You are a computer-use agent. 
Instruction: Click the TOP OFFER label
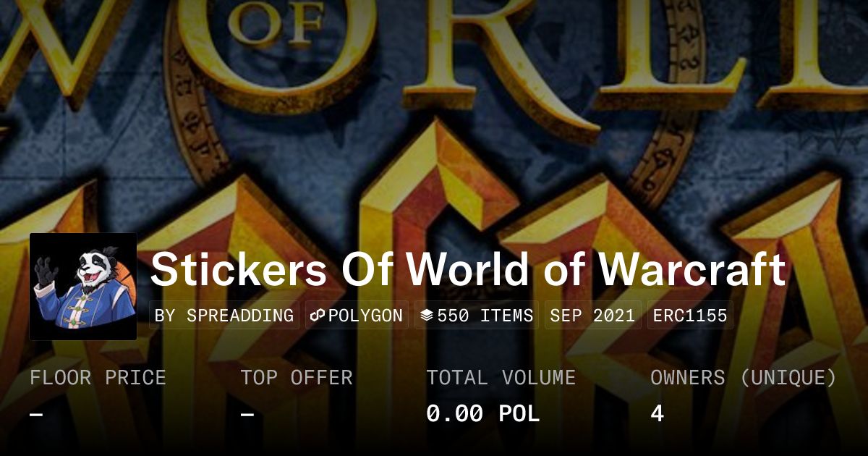[x=297, y=378]
